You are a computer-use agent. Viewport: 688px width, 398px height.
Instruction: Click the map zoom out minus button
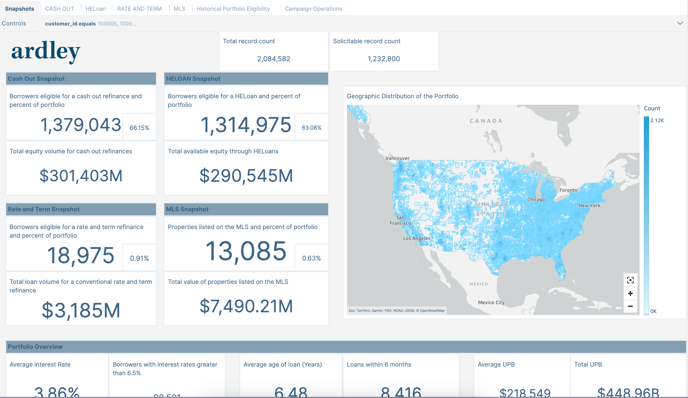[x=630, y=306]
